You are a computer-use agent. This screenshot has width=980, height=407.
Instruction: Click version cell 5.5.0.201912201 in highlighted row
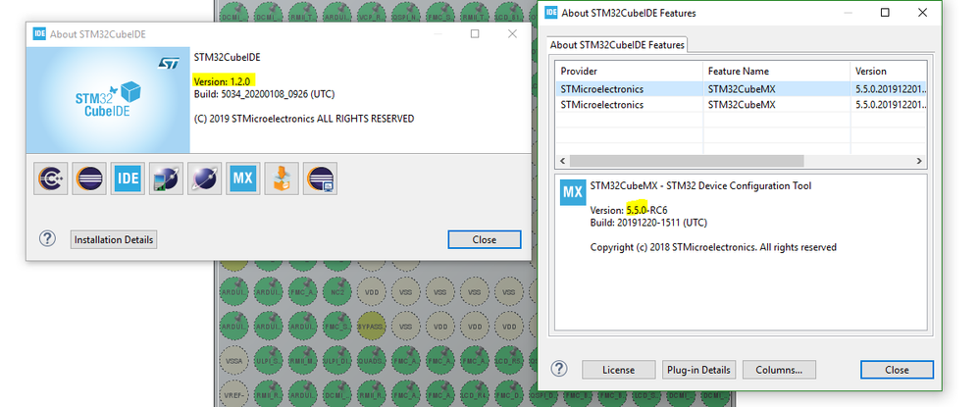coord(891,89)
